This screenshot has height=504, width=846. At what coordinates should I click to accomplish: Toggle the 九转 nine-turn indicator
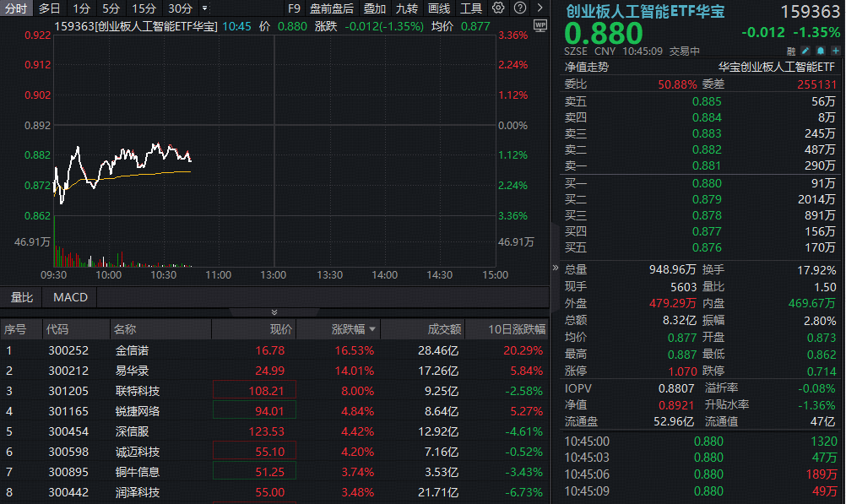(x=406, y=8)
